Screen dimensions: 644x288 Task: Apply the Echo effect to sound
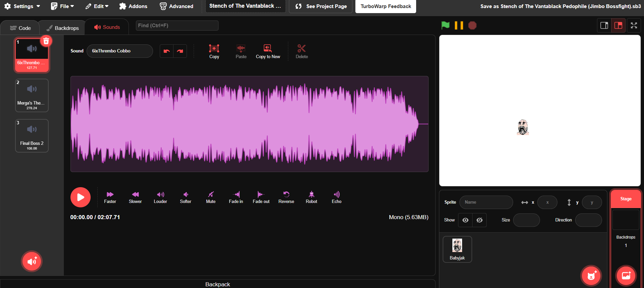(337, 197)
